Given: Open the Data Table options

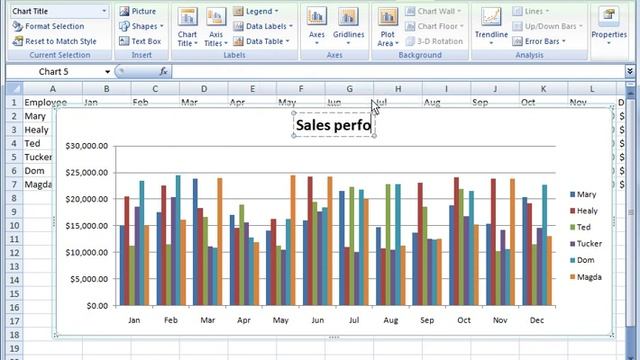Looking at the screenshot, I should (x=261, y=41).
